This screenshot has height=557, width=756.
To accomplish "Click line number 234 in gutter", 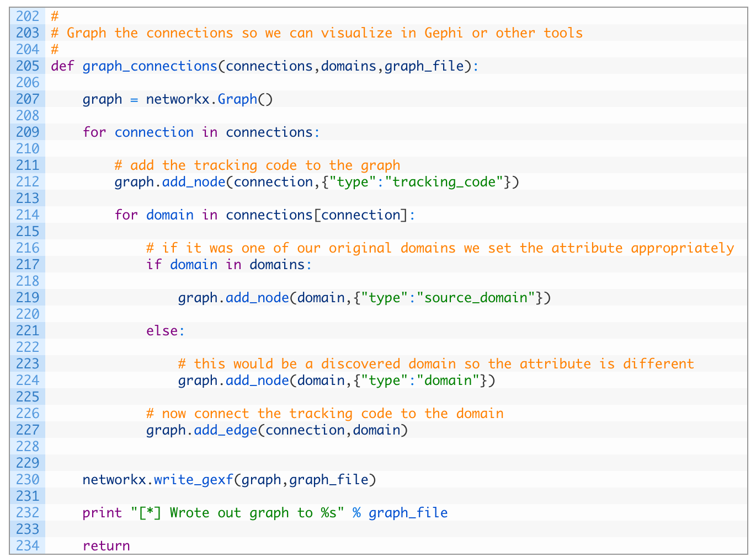I will pyautogui.click(x=28, y=546).
